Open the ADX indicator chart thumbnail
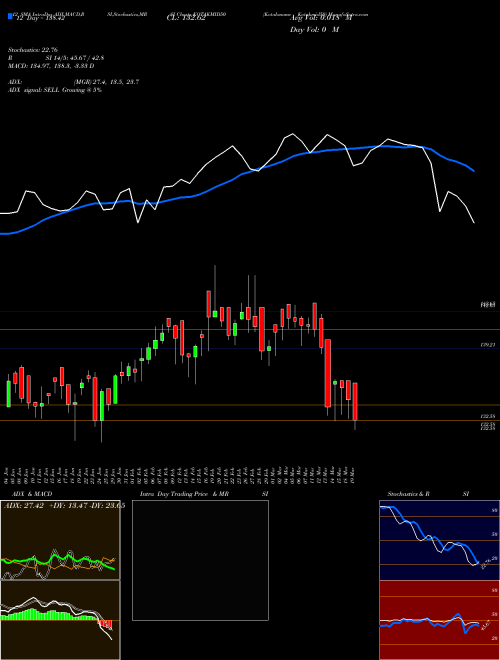 click(60, 540)
